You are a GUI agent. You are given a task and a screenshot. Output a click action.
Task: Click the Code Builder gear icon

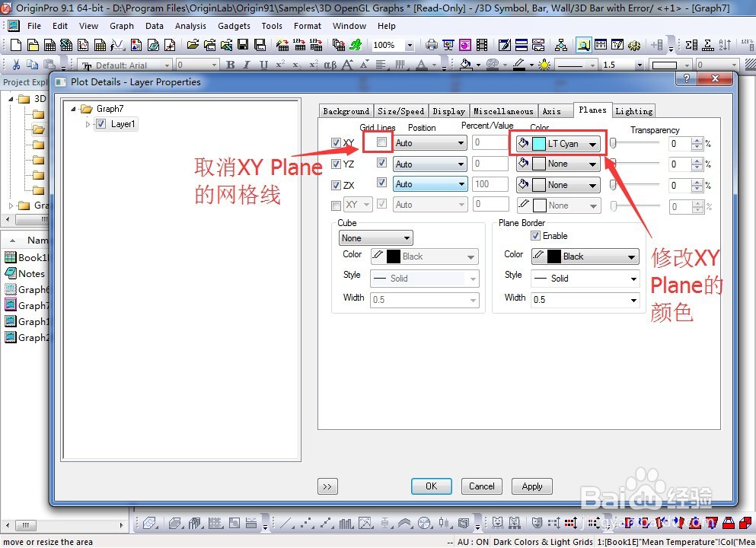click(x=634, y=46)
